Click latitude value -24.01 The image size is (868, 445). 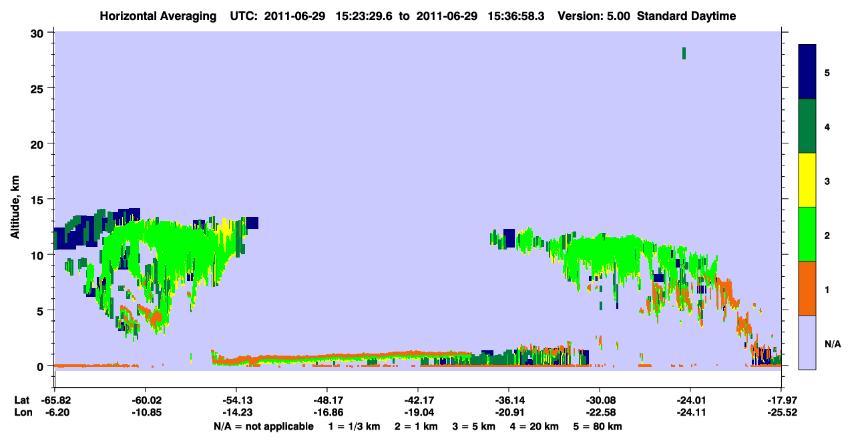click(x=690, y=400)
